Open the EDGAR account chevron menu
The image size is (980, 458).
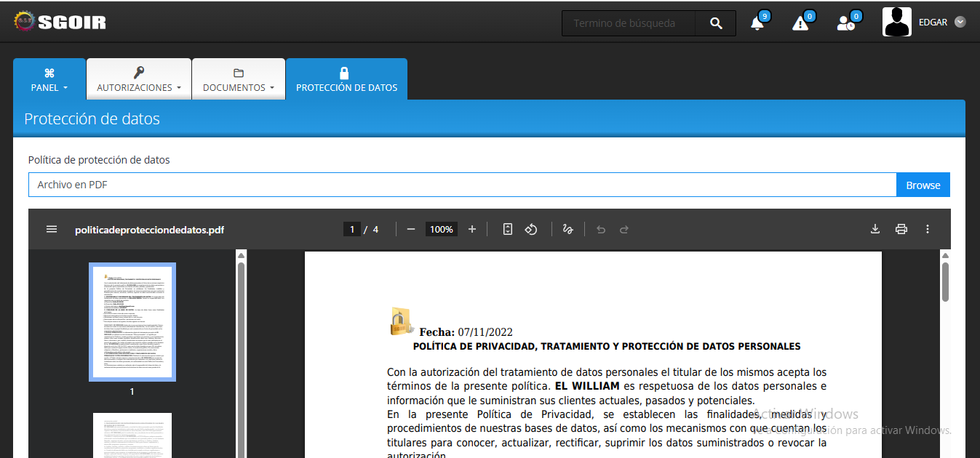click(960, 22)
